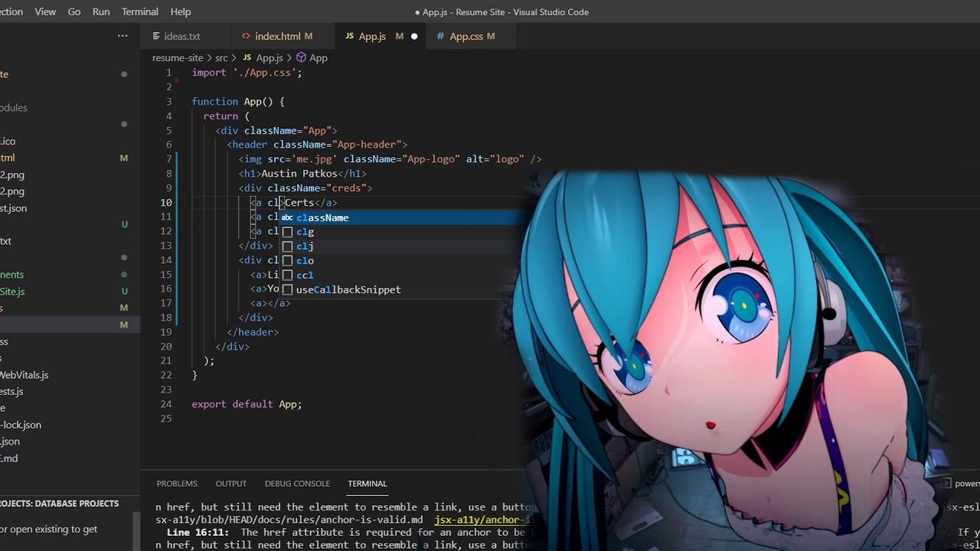This screenshot has width=980, height=551.
Task: Click line number 10 in gutter
Action: (166, 203)
